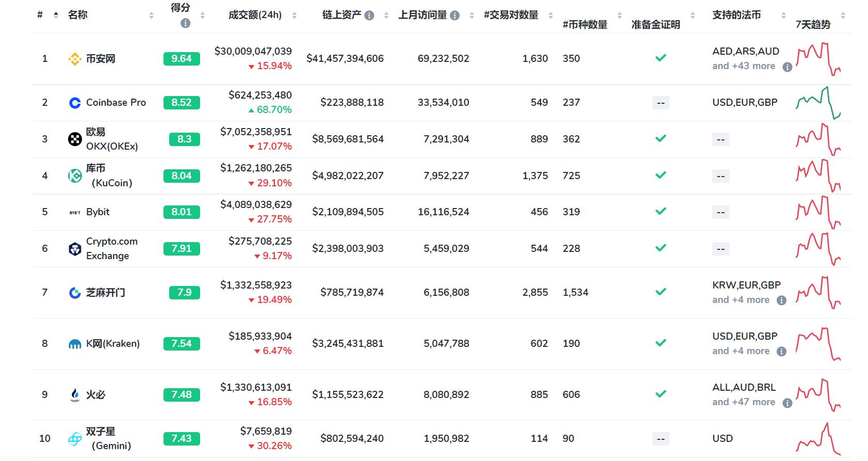Open the 双子星 (Gemini) exchange page

pyautogui.click(x=109, y=439)
